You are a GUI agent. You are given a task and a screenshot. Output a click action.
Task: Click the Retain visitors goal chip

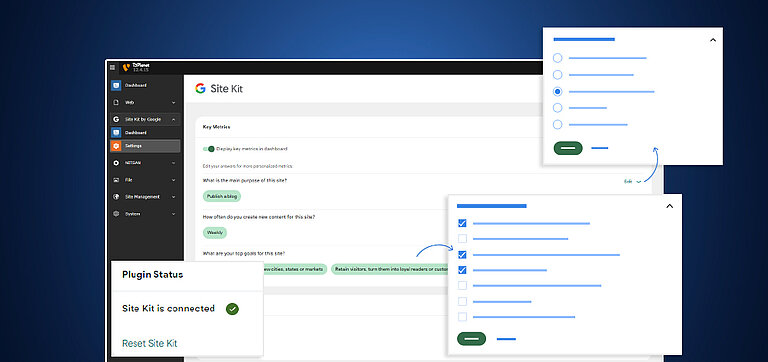(x=390, y=269)
